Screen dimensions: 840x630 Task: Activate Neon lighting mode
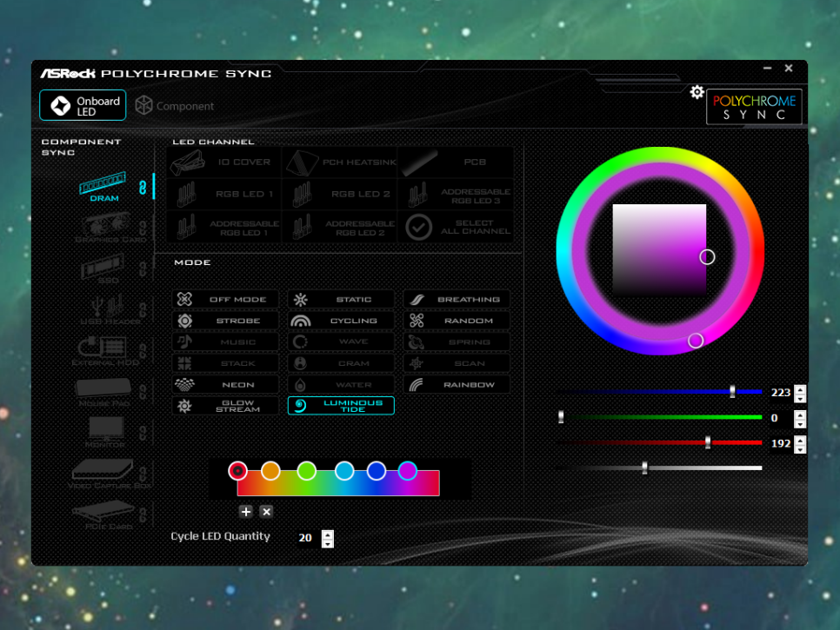click(225, 384)
